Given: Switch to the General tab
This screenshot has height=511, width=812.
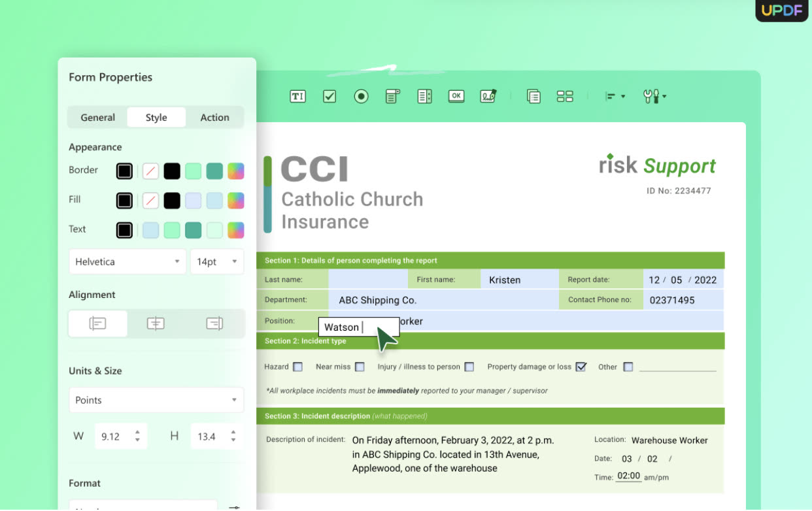Looking at the screenshot, I should click(98, 118).
